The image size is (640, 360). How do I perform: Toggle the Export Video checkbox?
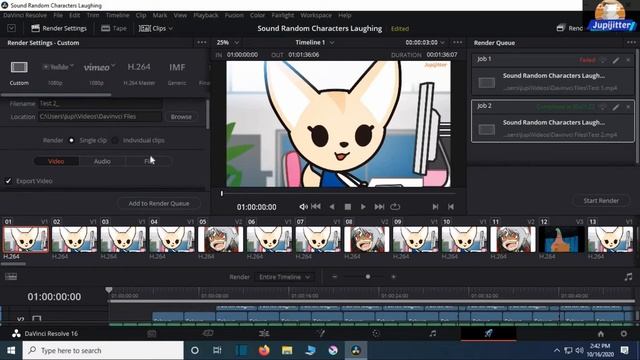tap(8, 180)
